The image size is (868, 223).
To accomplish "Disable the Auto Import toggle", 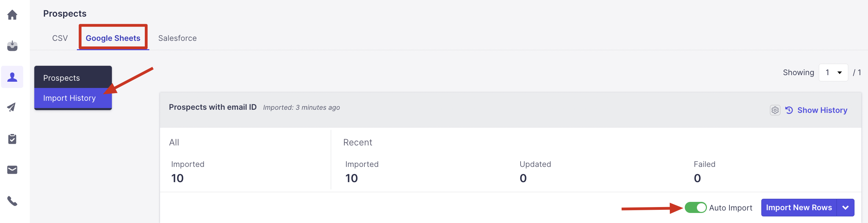I will [696, 208].
